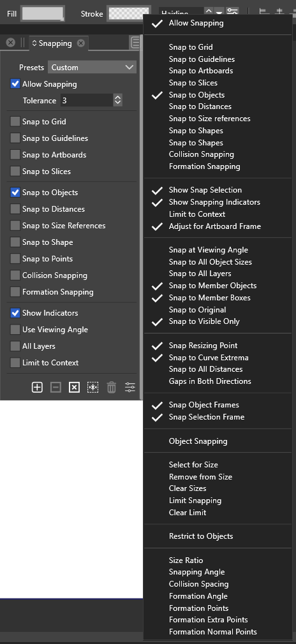Click the dashed-box snap icon in panel footer
Viewport: 296px width, 644px height.
coord(93,387)
